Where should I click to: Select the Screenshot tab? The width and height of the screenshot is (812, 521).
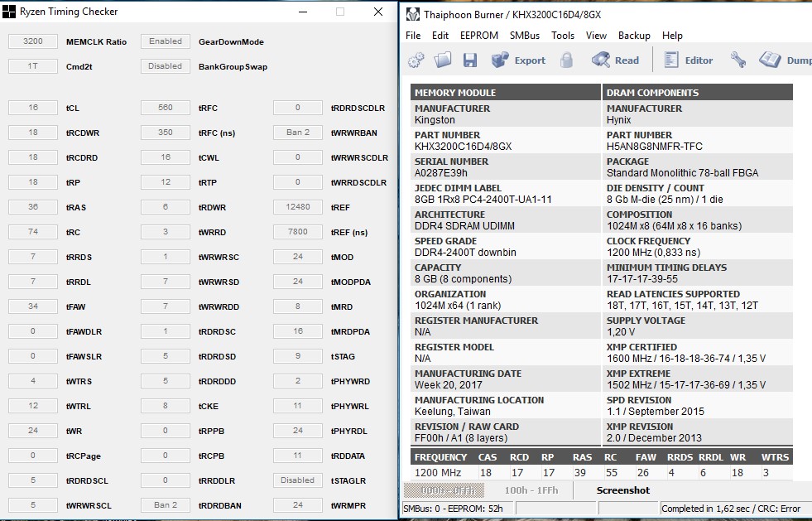coord(623,490)
